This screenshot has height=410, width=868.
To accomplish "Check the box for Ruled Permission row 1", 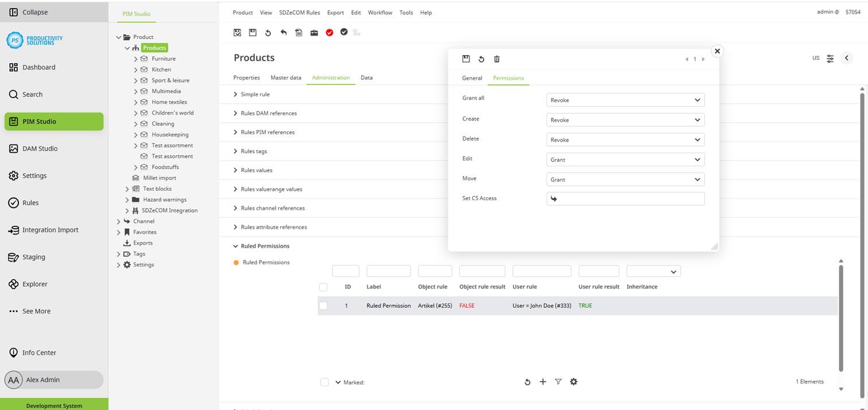I will 323,306.
